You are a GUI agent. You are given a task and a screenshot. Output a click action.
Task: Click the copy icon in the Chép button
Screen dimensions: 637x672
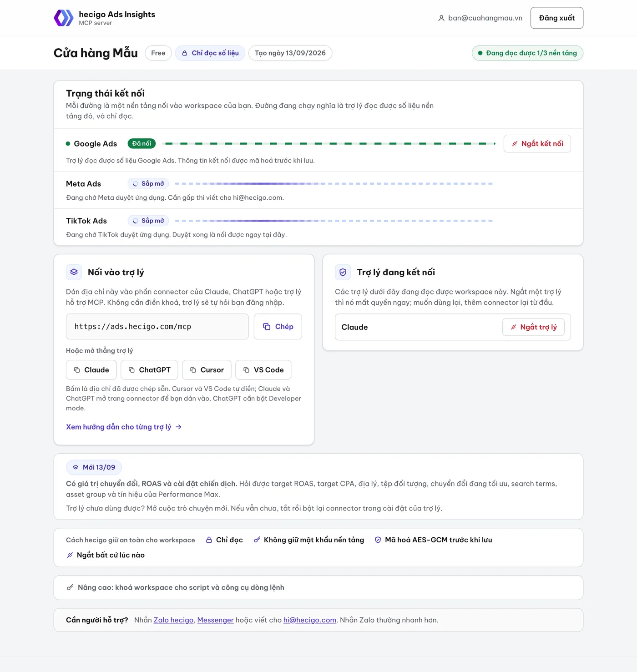pyautogui.click(x=267, y=327)
